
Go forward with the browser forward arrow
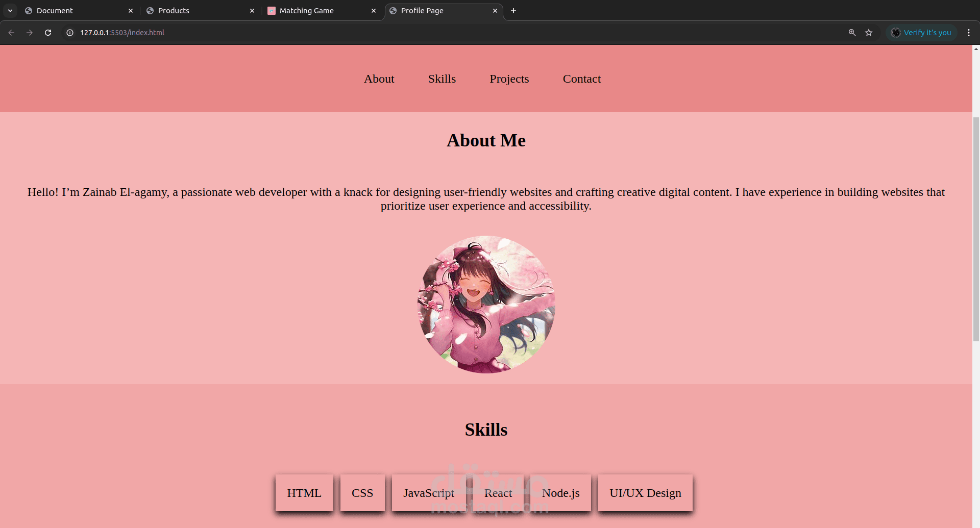(30, 33)
